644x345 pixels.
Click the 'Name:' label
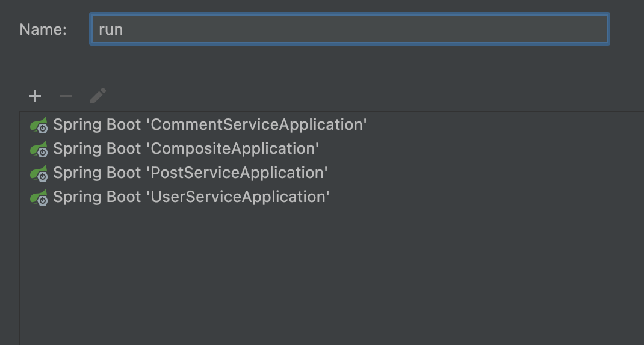[43, 29]
